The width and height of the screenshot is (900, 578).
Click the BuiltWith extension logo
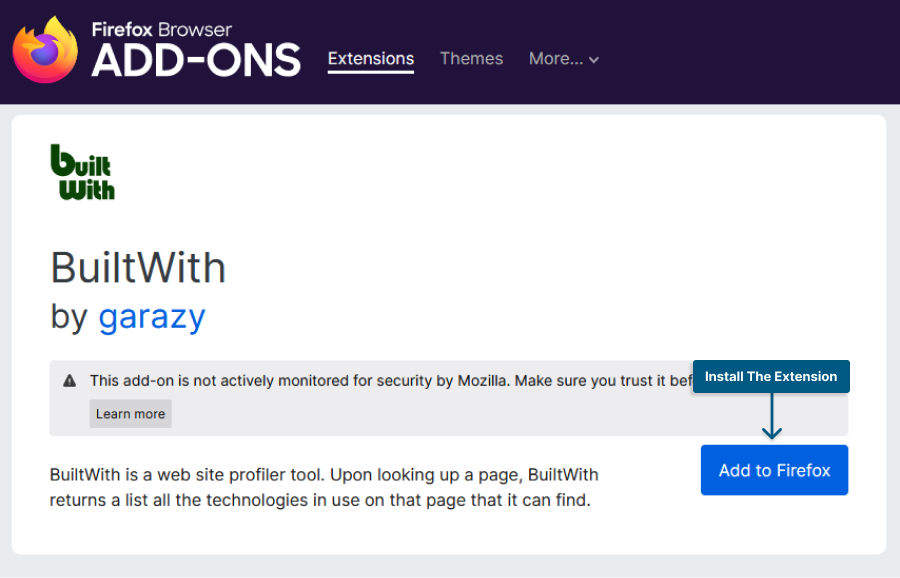[x=83, y=172]
